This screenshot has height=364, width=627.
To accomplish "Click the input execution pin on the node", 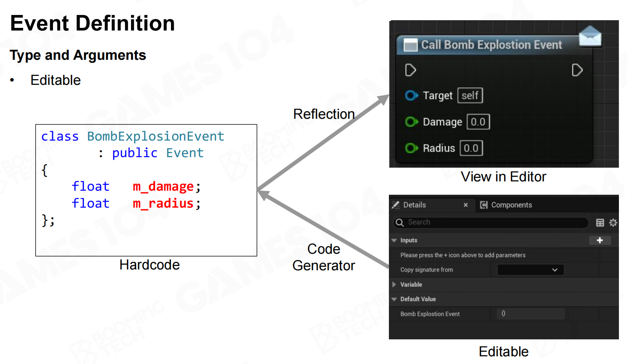I will coord(410,70).
